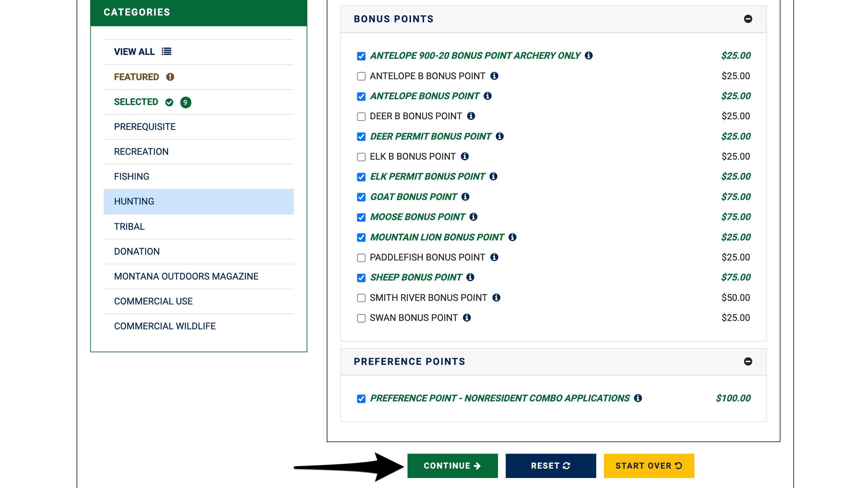This screenshot has width=868, height=488.
Task: Click the list icon beside VIEW ALL
Action: [x=167, y=51]
